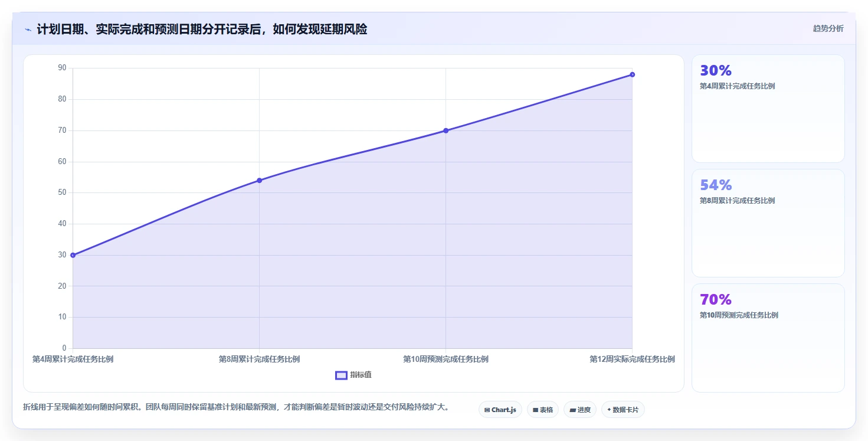Viewport: 868px width, 441px height.
Task: Select the 进度 tag chip
Action: [x=580, y=410]
